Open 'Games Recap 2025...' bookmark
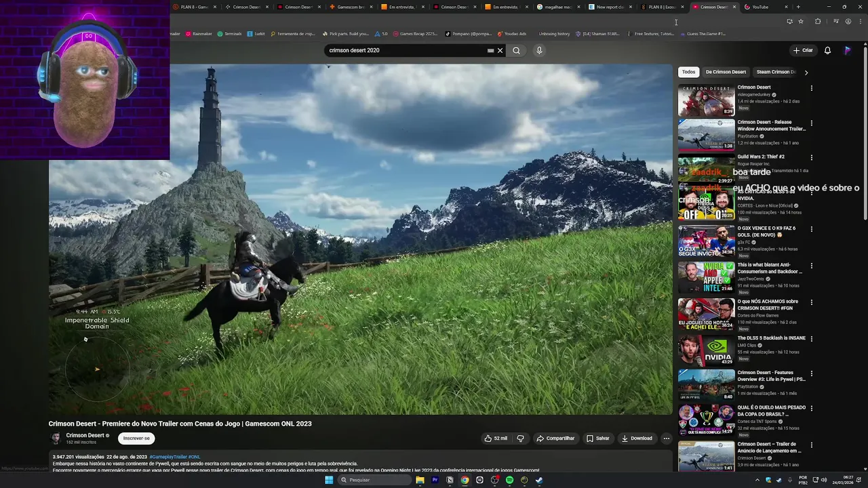Image resolution: width=868 pixels, height=488 pixels. (x=415, y=34)
